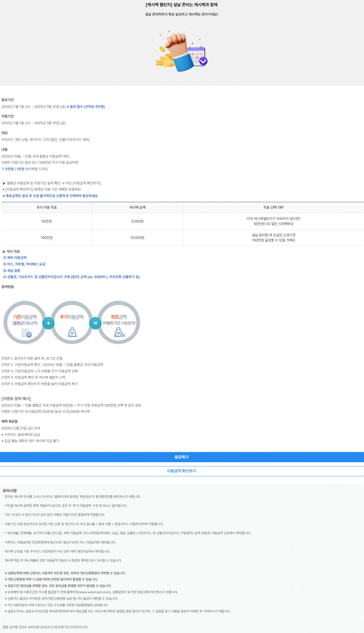Image resolution: width=364 pixels, height=633 pixels.
Task: Click the 캐시백 금액 column header
Action: click(x=138, y=207)
